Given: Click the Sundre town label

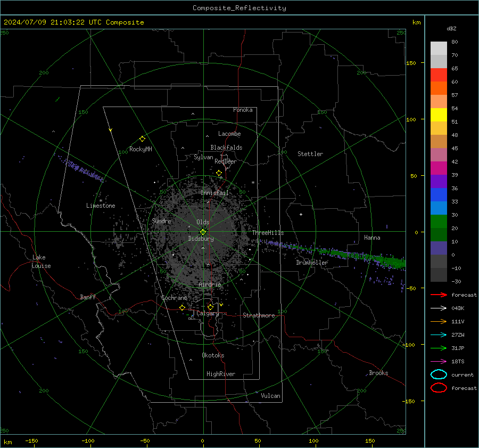Looking at the screenshot, I should 161,221.
